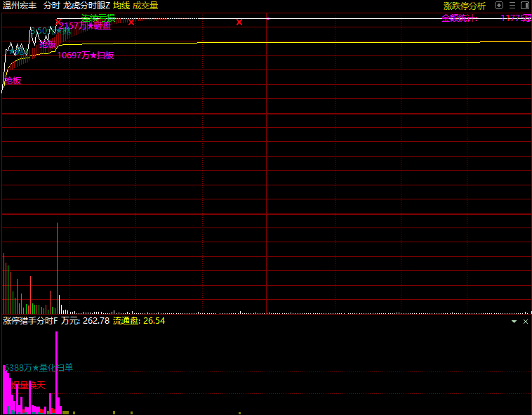532x415 pixels.
Task: Open 涨跌停分析 link
Action: pyautogui.click(x=464, y=6)
